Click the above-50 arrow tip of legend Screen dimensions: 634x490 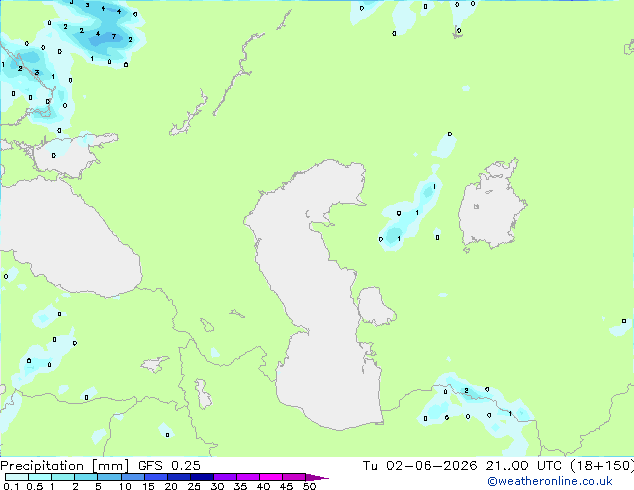[317, 477]
